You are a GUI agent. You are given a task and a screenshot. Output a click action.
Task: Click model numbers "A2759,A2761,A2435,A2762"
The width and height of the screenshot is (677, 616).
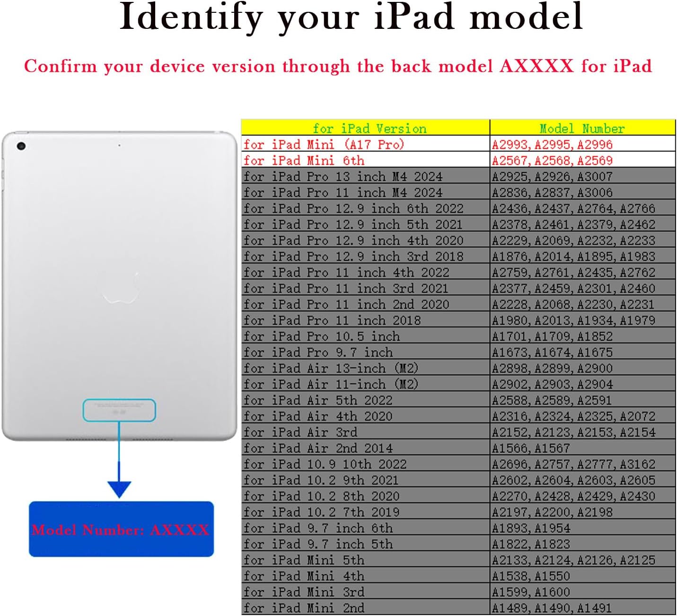(573, 273)
